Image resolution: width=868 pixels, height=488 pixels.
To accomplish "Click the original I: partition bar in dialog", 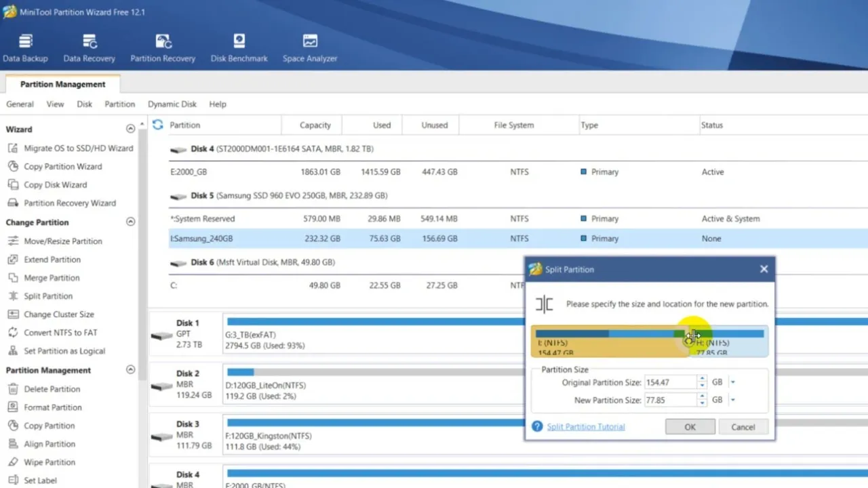I will tap(610, 342).
